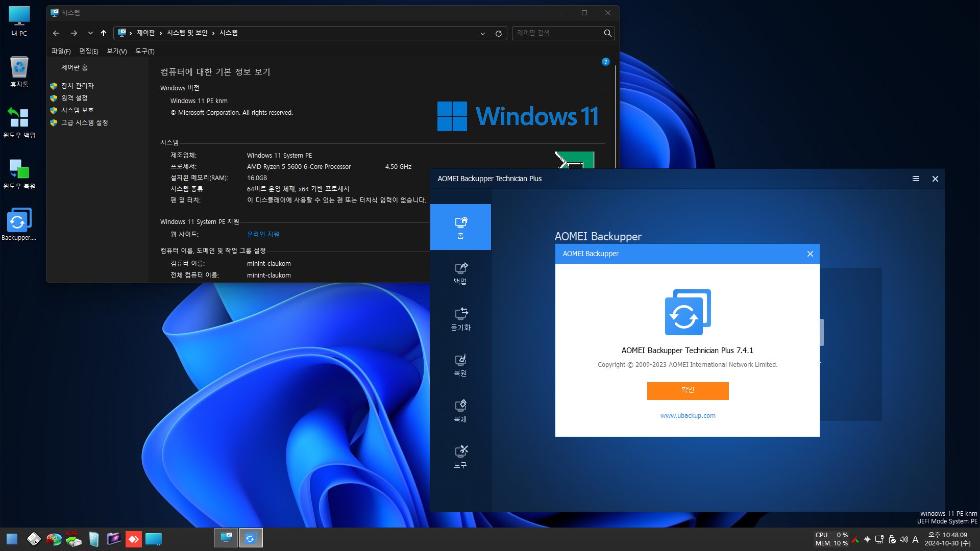Click the vertical scrollbar of the 시스템 window
This screenshot has height=551, width=980.
(x=616, y=117)
